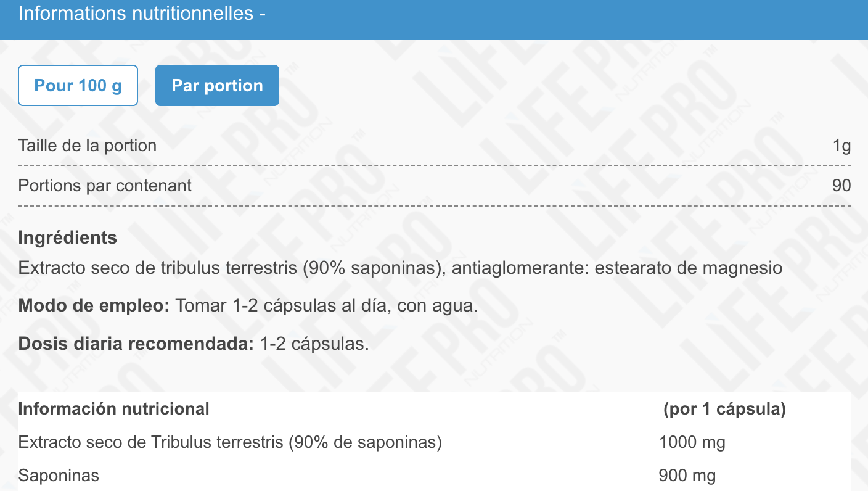This screenshot has width=868, height=491.
Task: Click the Taille de la portion label
Action: [88, 146]
